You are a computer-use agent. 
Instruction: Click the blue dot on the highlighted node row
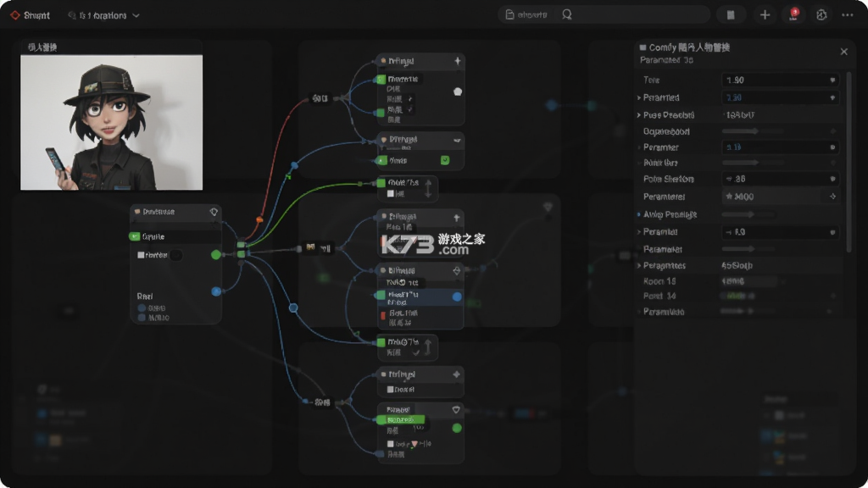(457, 297)
